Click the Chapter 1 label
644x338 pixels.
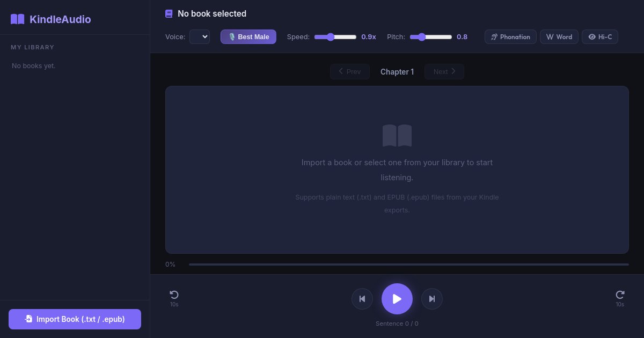tap(397, 72)
